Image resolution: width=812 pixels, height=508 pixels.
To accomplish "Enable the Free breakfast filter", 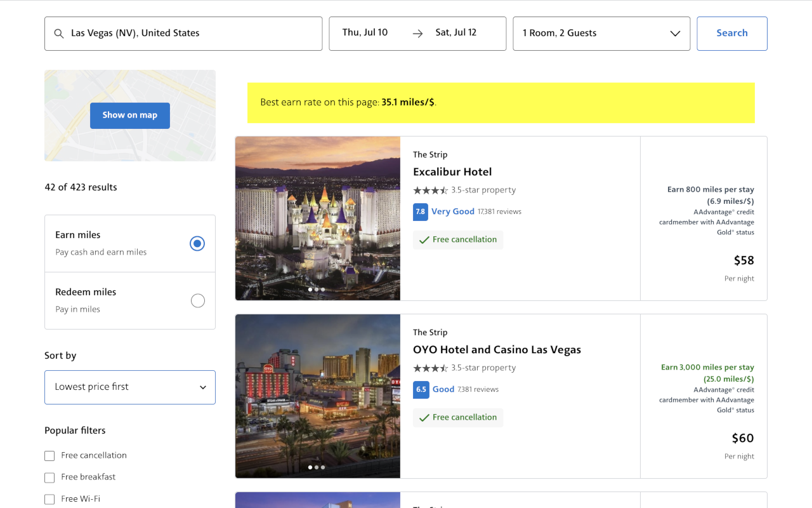I will pos(49,478).
